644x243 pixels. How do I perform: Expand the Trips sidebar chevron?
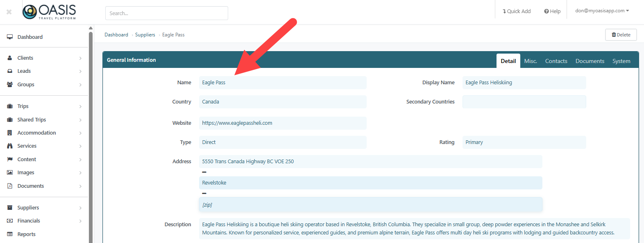(80, 106)
